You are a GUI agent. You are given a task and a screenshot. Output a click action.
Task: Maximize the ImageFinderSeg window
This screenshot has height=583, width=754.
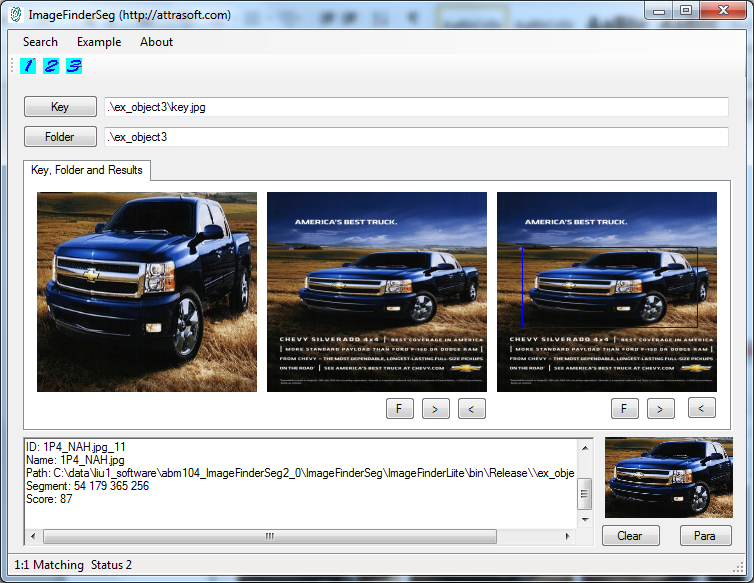pos(686,11)
